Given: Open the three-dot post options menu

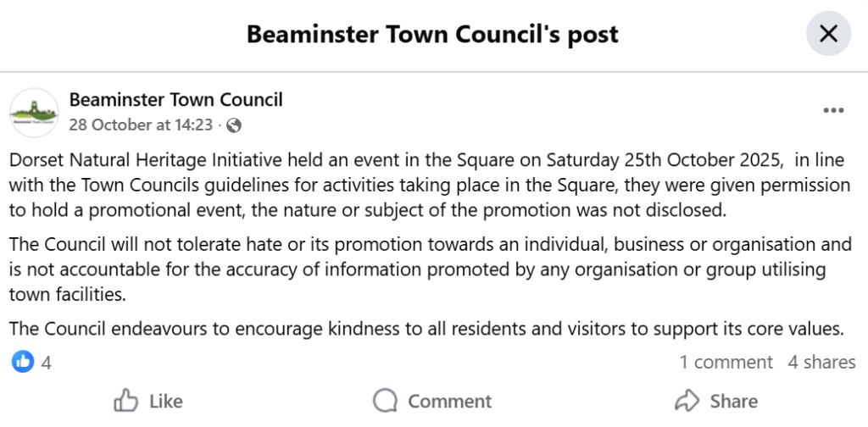Looking at the screenshot, I should click(x=833, y=111).
